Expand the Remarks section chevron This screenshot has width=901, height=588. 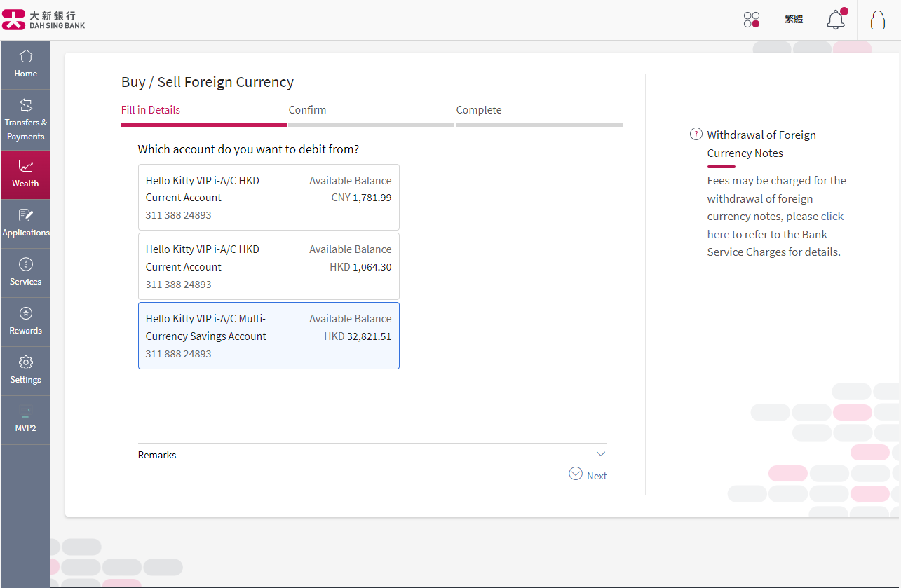tap(600, 454)
